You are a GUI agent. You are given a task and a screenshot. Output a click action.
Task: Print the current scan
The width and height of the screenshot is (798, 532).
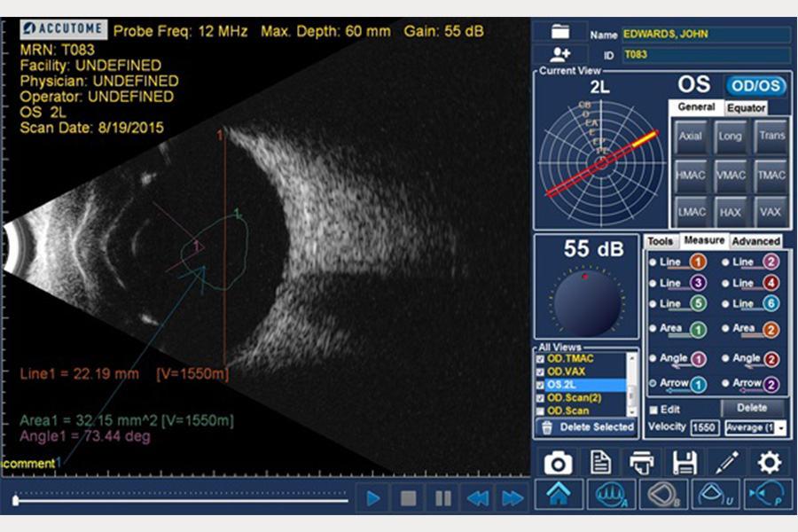(641, 463)
